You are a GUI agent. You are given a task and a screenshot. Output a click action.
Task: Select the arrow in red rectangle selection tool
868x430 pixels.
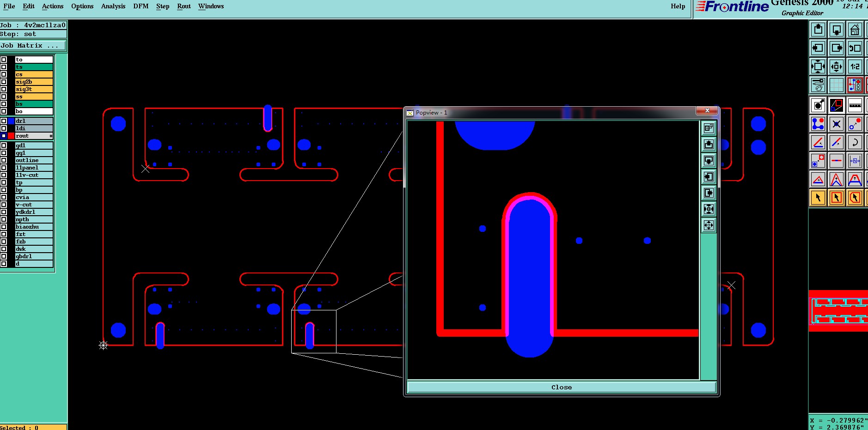click(x=837, y=198)
